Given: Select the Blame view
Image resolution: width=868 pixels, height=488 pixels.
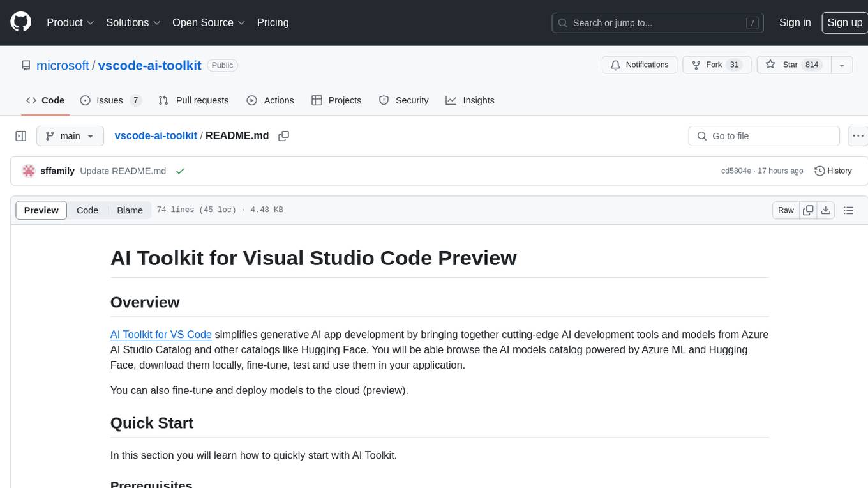Looking at the screenshot, I should tap(130, 210).
